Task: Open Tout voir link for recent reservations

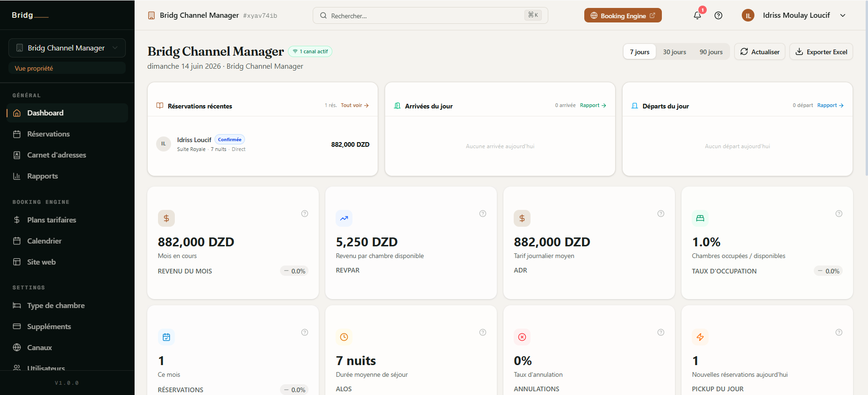Action: [355, 106]
